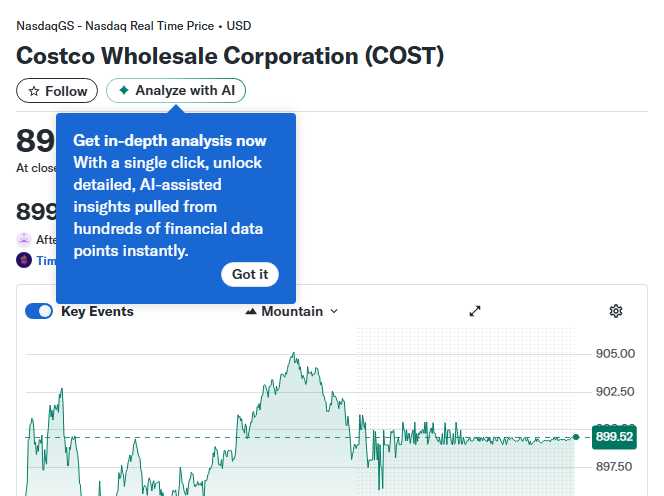The image size is (664, 496).
Task: Click the peak of the price chart
Action: point(294,353)
